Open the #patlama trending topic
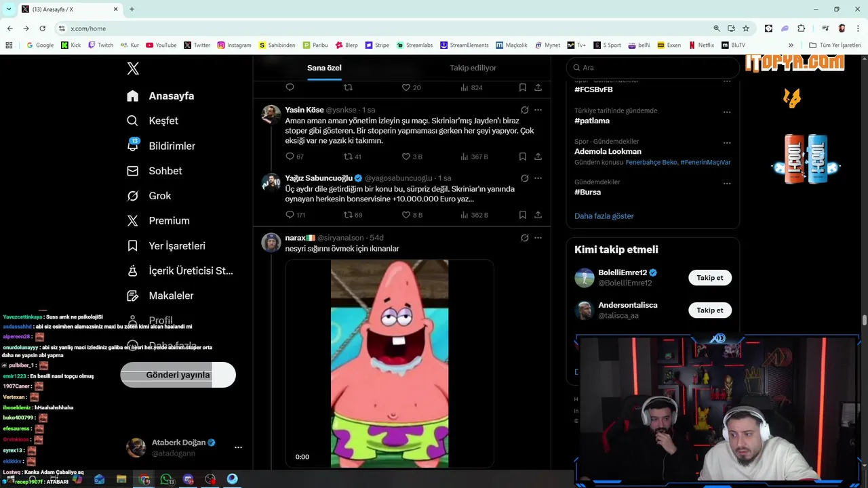868x488 pixels. pyautogui.click(x=592, y=121)
